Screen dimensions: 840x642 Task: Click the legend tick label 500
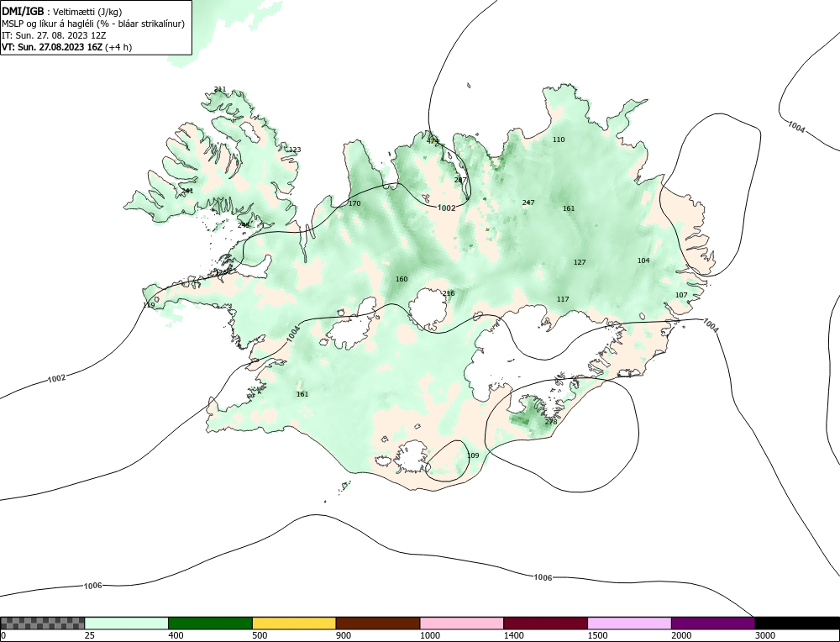click(260, 635)
